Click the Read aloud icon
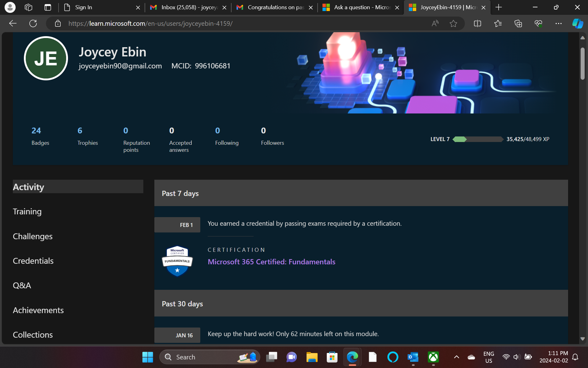Image resolution: width=588 pixels, height=368 pixels. (x=435, y=23)
